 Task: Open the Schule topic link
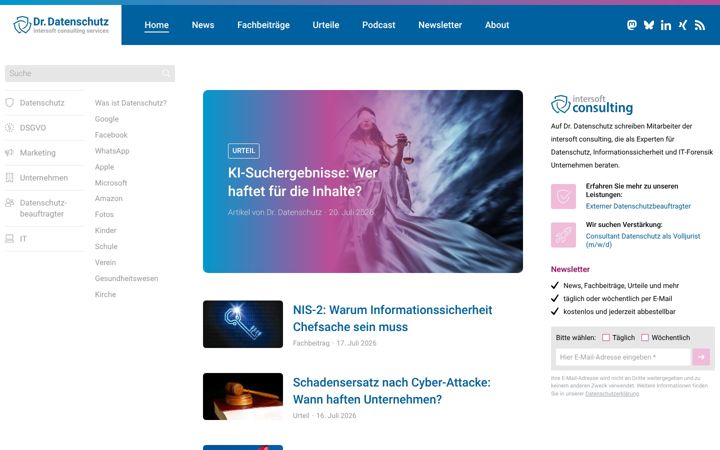pos(106,247)
